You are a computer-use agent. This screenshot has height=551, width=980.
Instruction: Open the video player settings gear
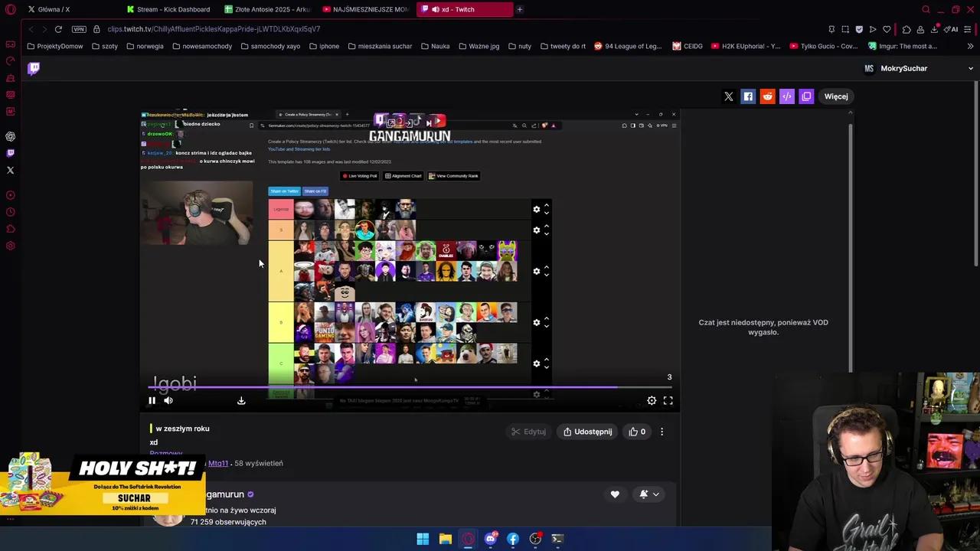pyautogui.click(x=652, y=400)
